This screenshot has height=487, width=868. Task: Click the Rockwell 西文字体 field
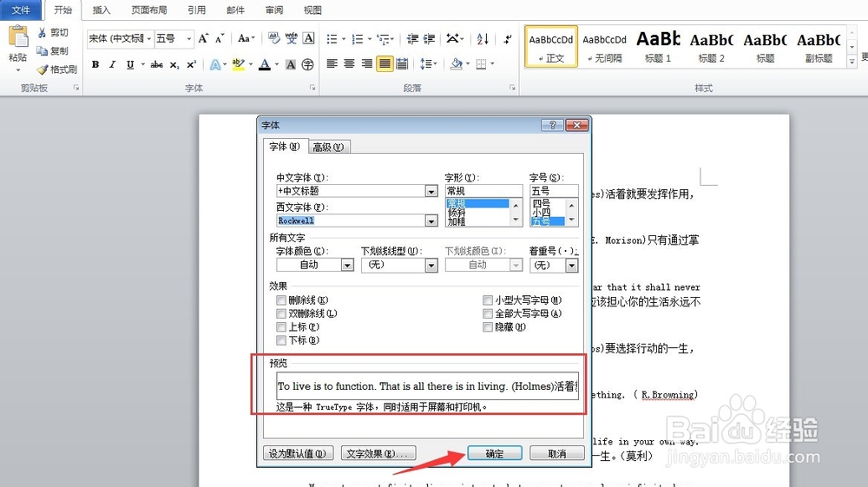click(x=352, y=220)
